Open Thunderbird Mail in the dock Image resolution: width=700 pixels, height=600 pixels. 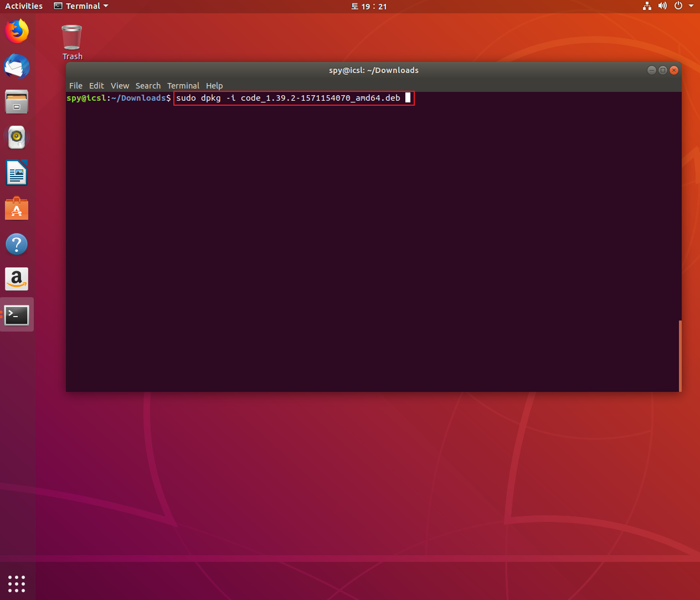tap(17, 66)
